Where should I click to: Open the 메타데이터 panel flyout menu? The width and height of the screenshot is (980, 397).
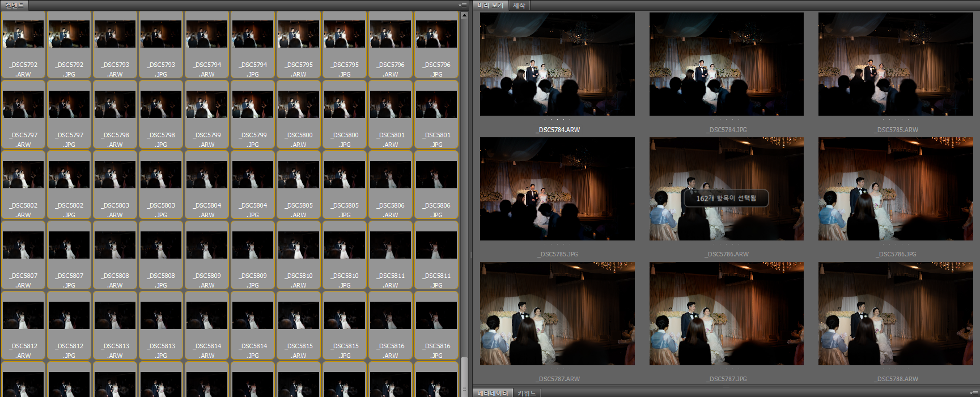[974, 393]
